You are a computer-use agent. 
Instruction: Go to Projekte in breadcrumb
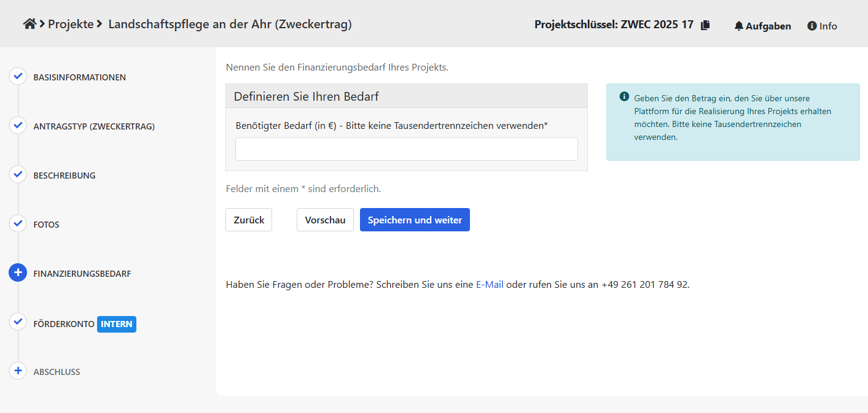(71, 24)
